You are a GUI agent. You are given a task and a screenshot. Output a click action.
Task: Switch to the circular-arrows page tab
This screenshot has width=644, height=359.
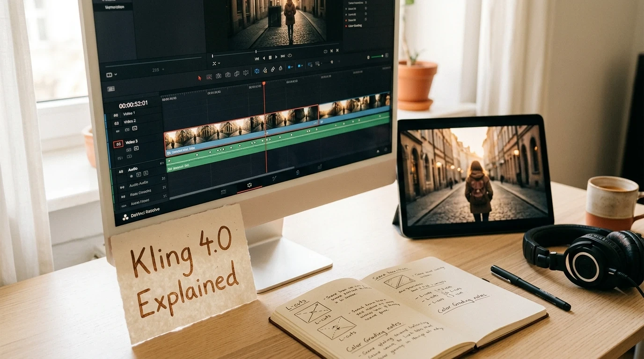297,172
